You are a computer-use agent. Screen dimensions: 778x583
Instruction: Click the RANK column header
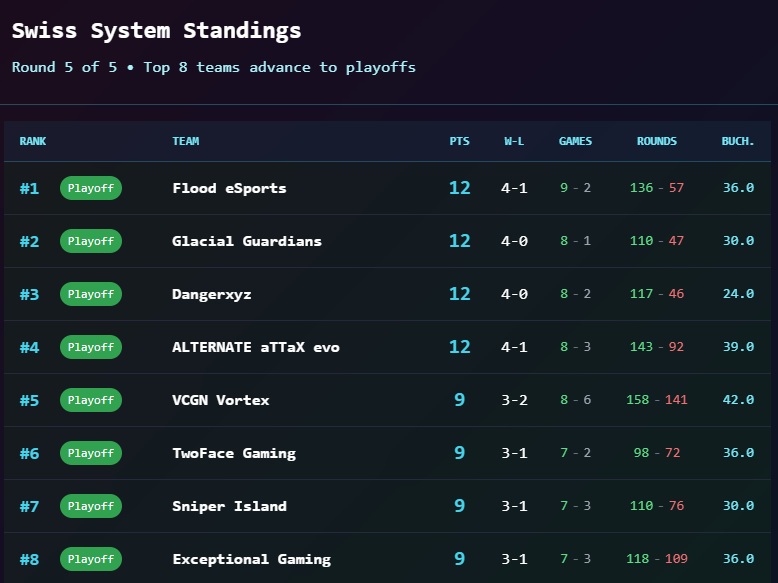(33, 141)
